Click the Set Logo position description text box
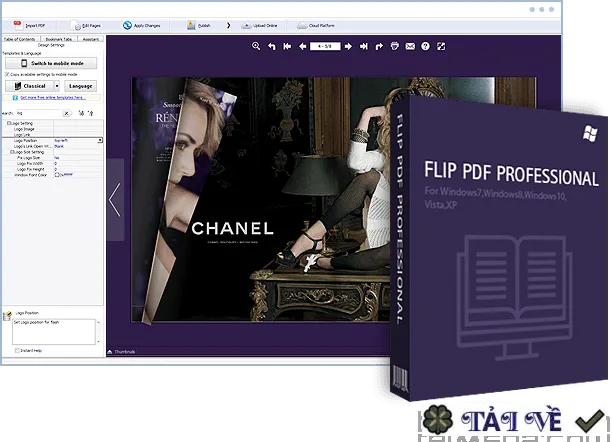This screenshot has height=442, width=612. (53, 332)
